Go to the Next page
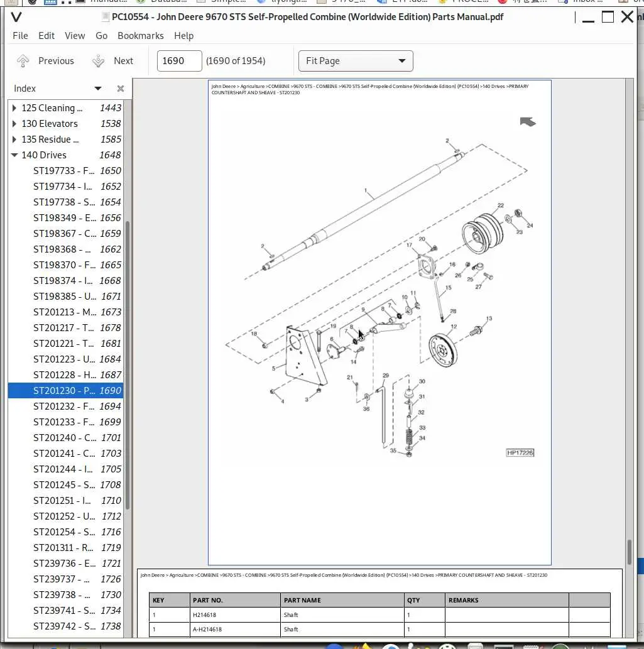 coord(112,61)
